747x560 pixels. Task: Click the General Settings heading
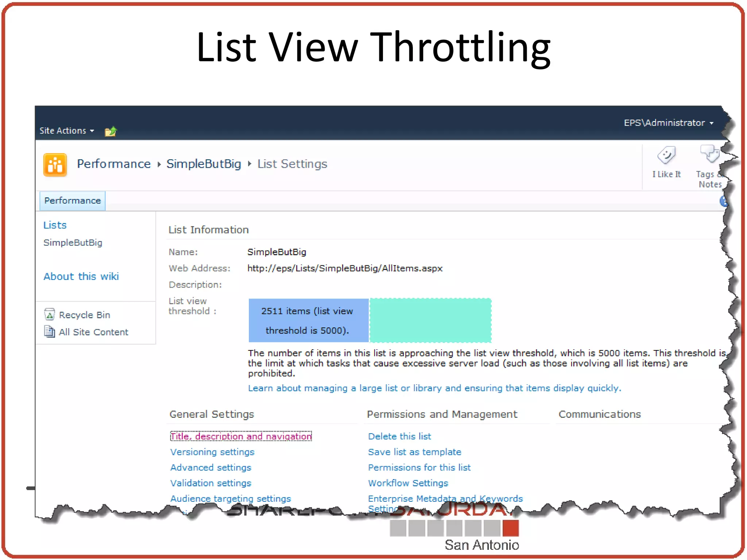[212, 414]
